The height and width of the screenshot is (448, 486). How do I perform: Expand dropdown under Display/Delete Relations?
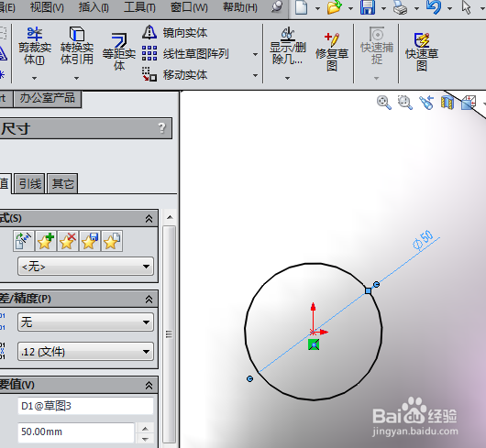[288, 78]
